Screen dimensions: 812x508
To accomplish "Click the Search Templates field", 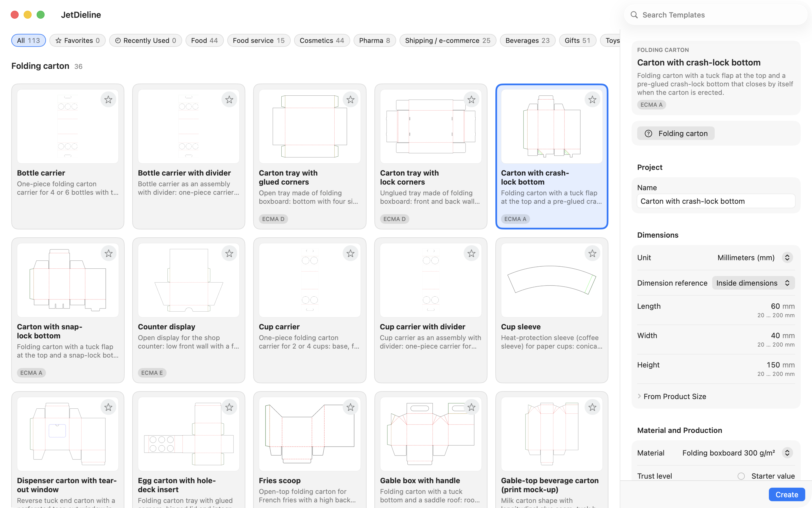I will tap(716, 15).
